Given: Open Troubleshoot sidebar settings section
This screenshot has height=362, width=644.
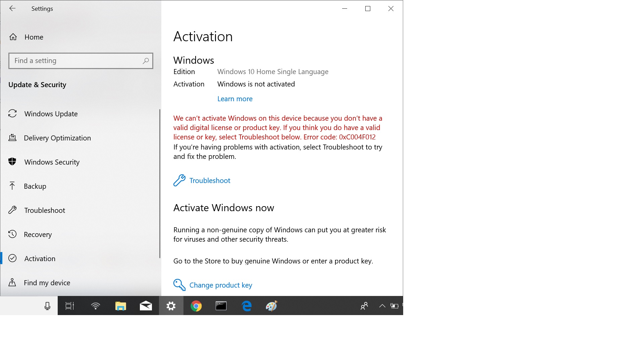Looking at the screenshot, I should click(44, 210).
